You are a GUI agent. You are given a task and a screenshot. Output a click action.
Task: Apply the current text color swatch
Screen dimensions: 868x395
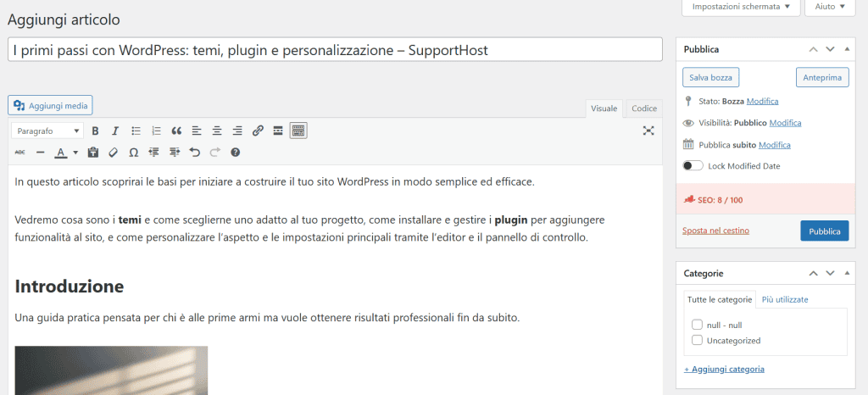point(60,153)
